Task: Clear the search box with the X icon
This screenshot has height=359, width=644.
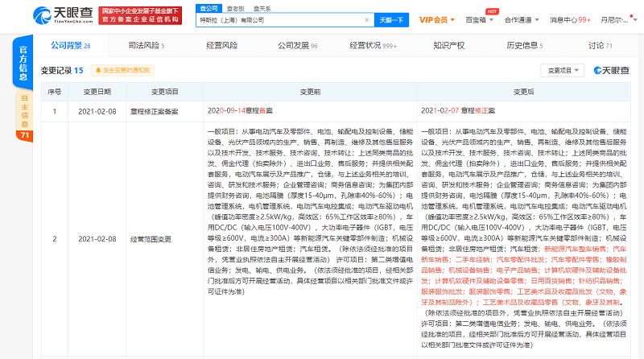Action: click(x=367, y=19)
